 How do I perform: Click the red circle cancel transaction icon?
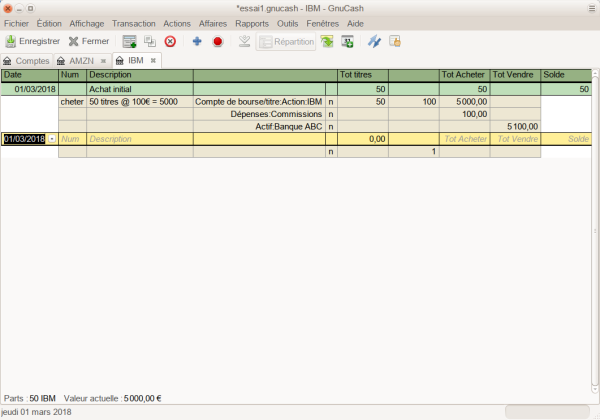point(217,41)
